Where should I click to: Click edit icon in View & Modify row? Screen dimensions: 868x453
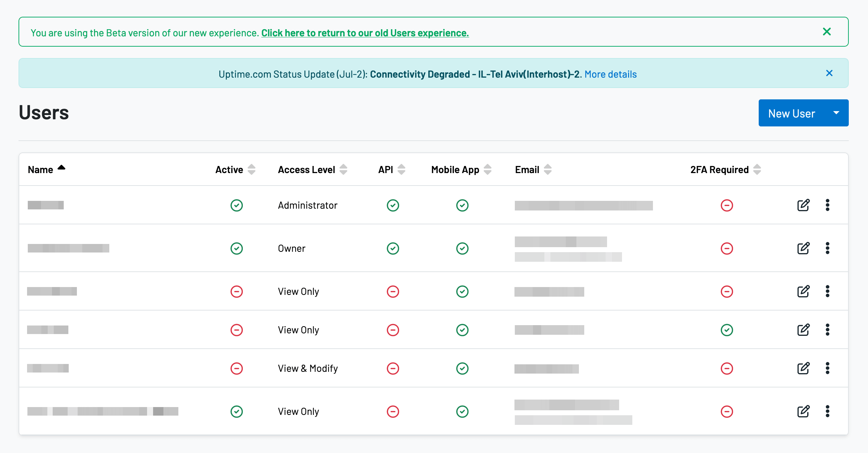coord(803,368)
